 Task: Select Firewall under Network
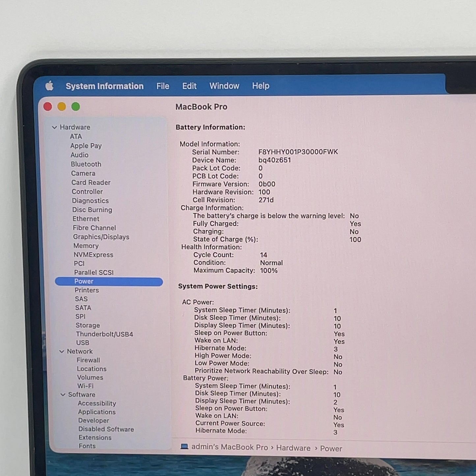[x=88, y=360]
